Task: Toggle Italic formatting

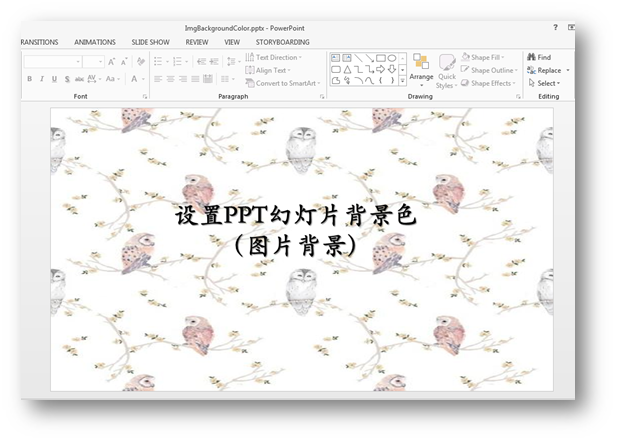Action: pyautogui.click(x=42, y=79)
